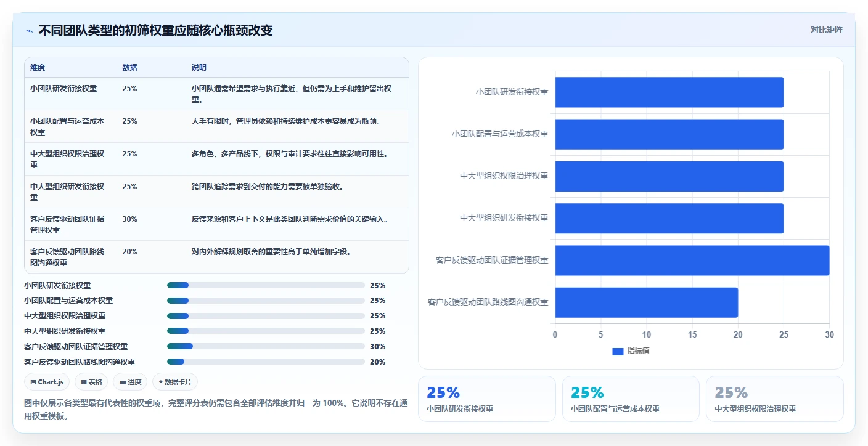868x446 pixels.
Task: Open the cyan 25% 小团队配置与运营成本权重 data card
Action: [x=631, y=399]
